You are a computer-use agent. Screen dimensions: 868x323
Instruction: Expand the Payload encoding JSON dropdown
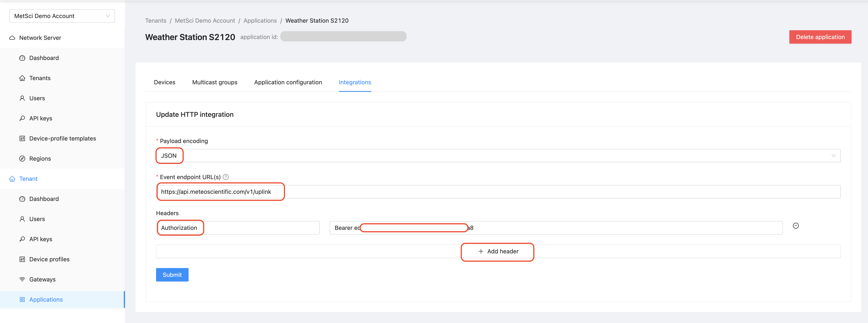click(x=498, y=156)
